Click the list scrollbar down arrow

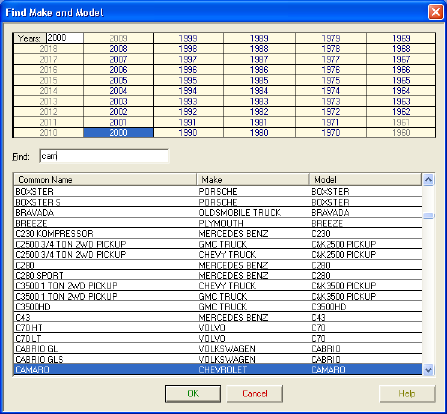pos(428,370)
